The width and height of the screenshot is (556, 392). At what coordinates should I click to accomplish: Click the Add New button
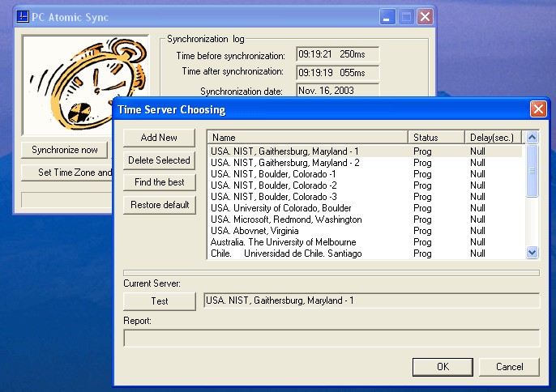(x=159, y=138)
